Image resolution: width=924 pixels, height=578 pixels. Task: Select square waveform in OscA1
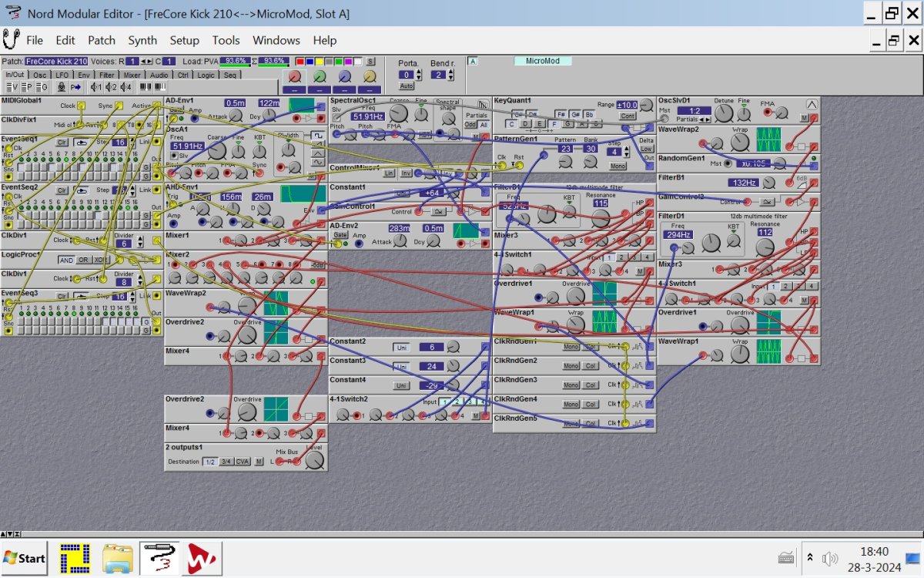tap(318, 136)
